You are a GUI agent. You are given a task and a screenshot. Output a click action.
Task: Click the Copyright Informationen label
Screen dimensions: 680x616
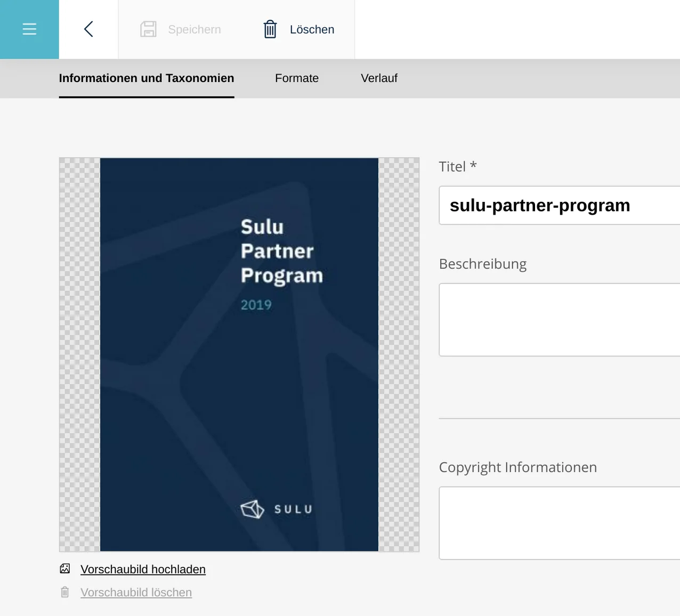[x=517, y=467]
